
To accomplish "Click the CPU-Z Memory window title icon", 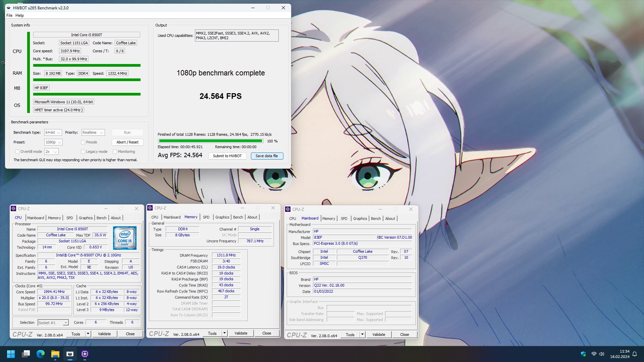I will 150,208.
